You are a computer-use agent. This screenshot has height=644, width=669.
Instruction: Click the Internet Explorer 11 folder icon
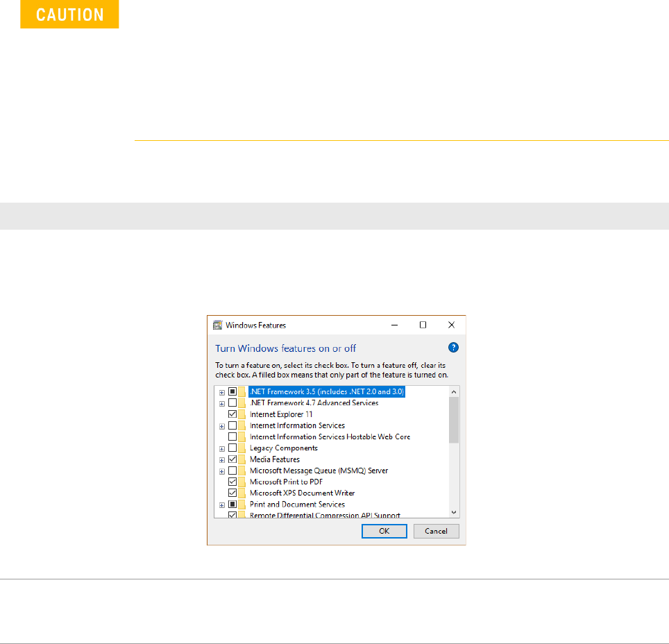242,414
